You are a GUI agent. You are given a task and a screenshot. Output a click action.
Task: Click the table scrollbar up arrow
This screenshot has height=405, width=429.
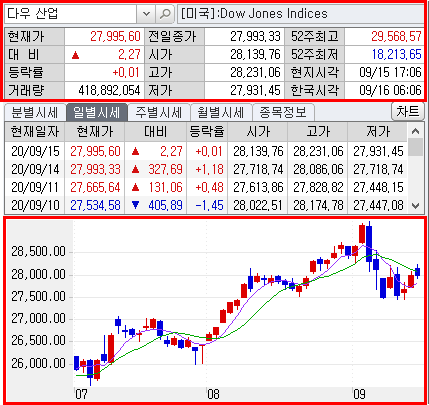point(415,131)
